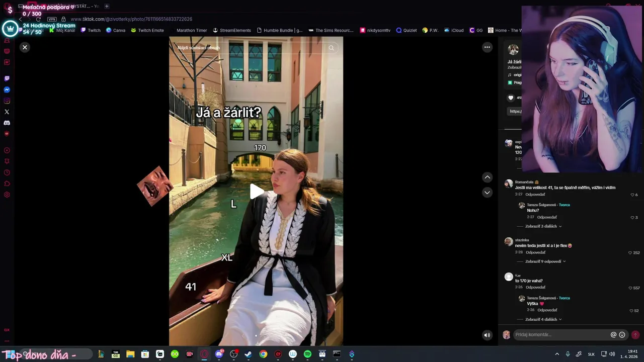Open File Explorer from the taskbar
644x362 pixels.
coord(130,354)
